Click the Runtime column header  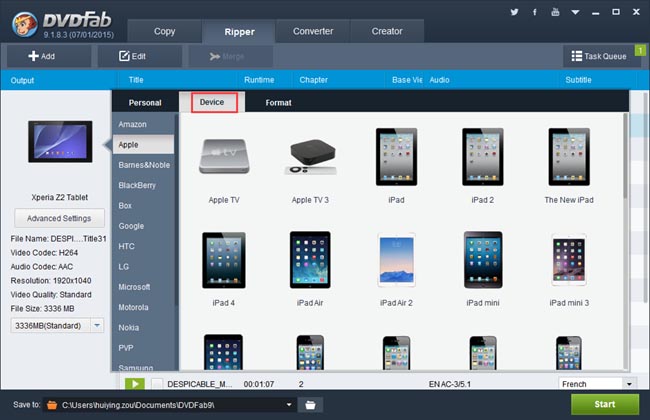pos(259,80)
